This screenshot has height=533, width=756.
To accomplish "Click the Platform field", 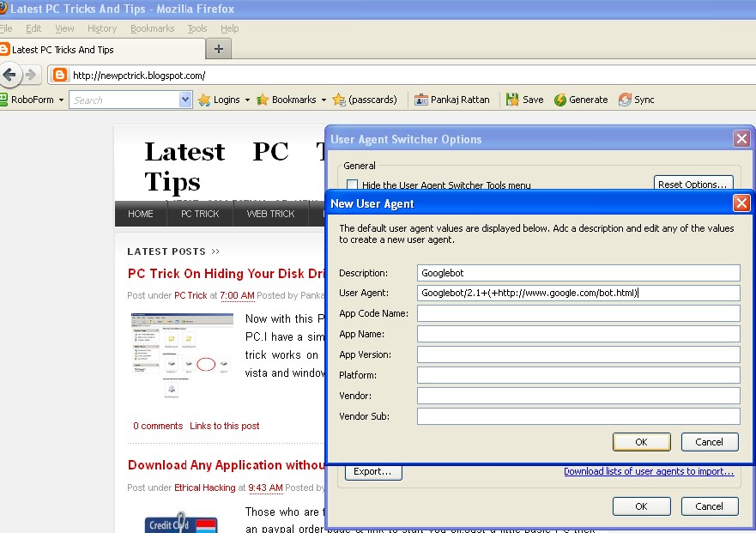I will (578, 375).
